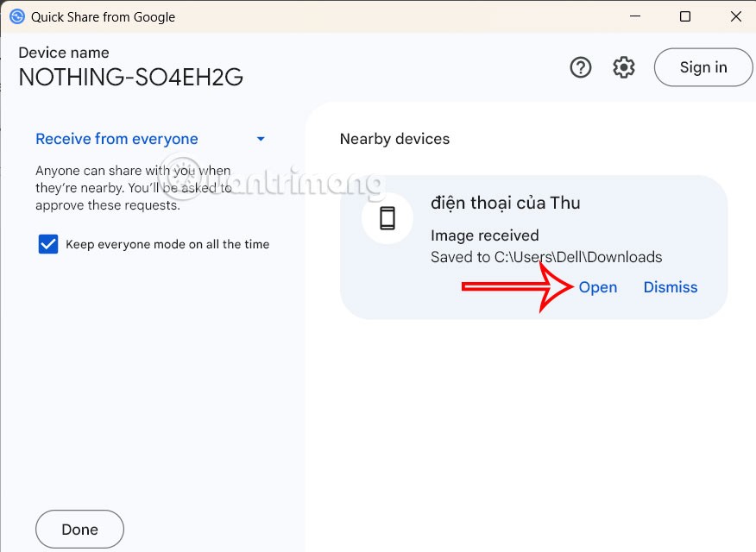Minimize the Quick Share window
This screenshot has width=756, height=552.
tap(635, 16)
